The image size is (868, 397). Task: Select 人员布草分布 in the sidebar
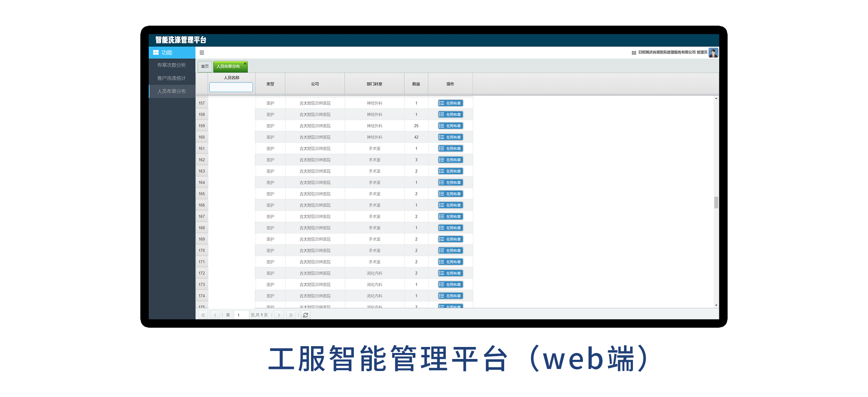pyautogui.click(x=171, y=92)
